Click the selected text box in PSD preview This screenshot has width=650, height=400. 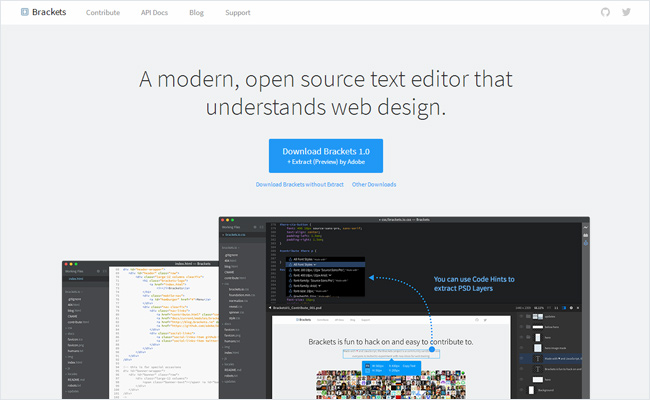391,354
